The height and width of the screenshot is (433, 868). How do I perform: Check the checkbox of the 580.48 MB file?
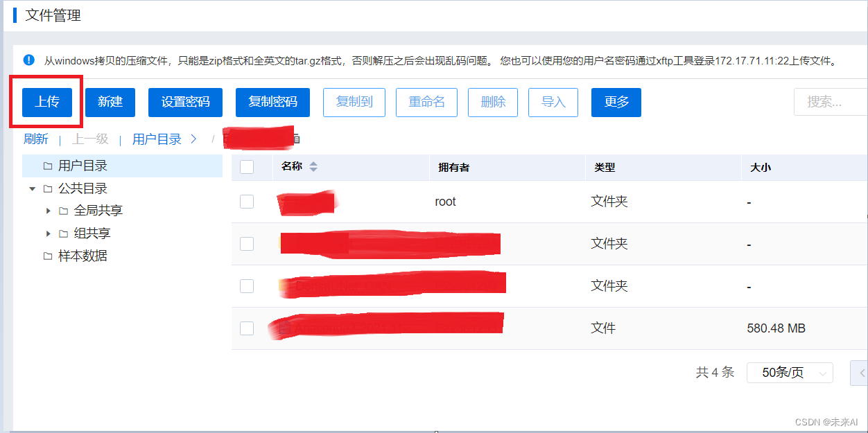[x=247, y=328]
